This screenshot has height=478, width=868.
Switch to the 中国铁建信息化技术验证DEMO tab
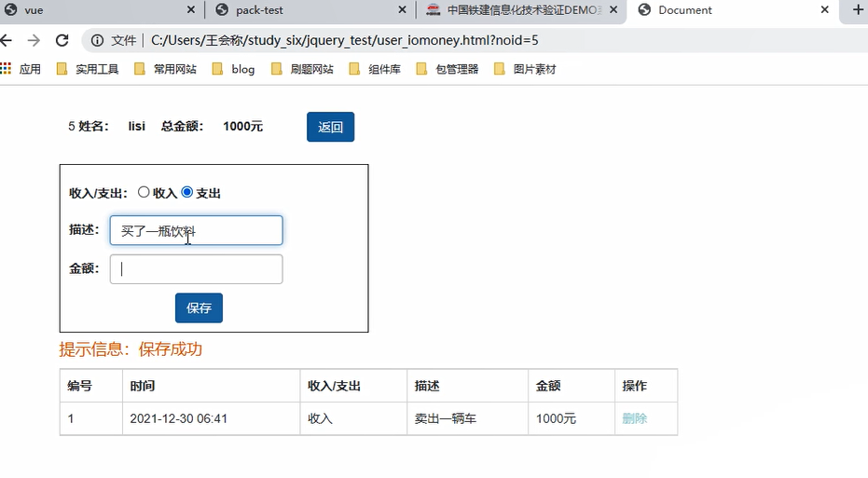pyautogui.click(x=521, y=10)
